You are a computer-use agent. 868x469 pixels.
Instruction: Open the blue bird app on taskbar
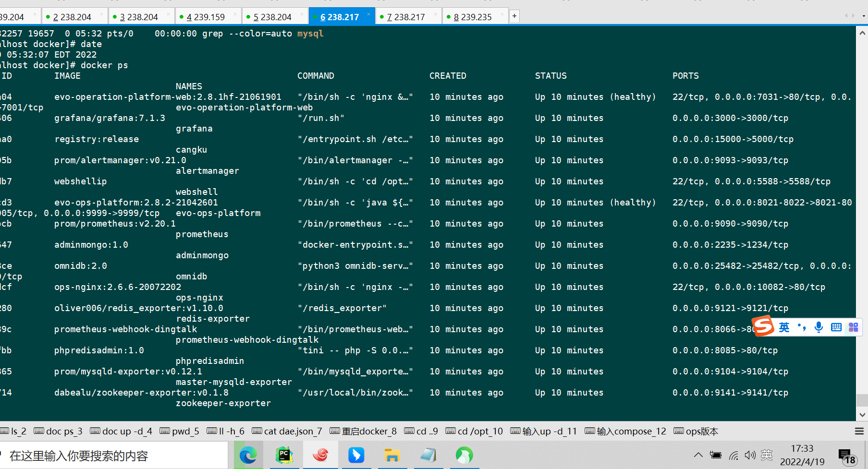click(356, 455)
